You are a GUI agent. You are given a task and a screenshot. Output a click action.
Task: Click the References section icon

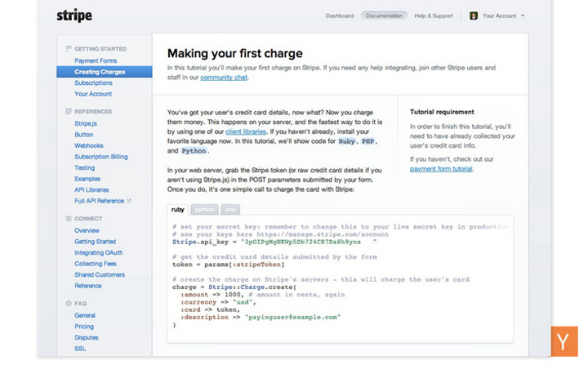click(69, 111)
